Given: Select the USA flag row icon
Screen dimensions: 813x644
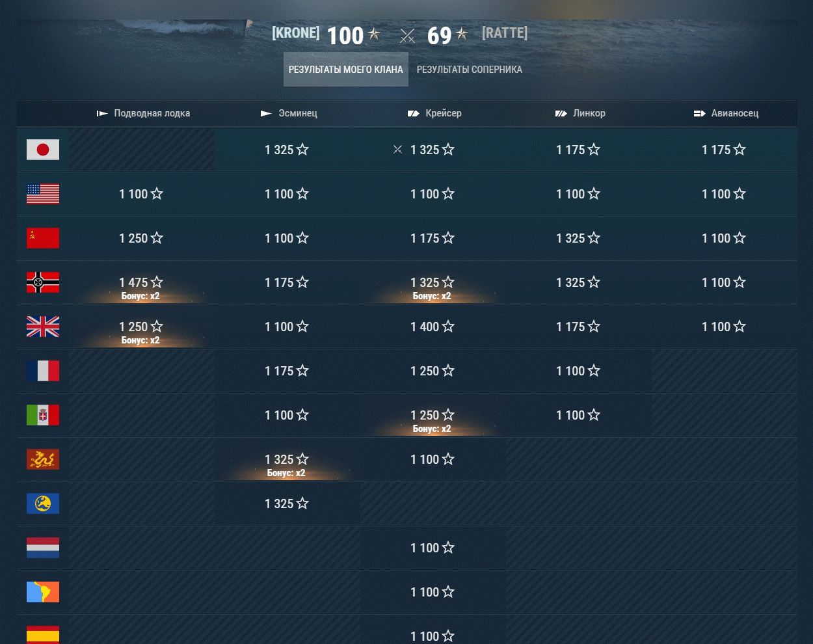Looking at the screenshot, I should pyautogui.click(x=43, y=194).
